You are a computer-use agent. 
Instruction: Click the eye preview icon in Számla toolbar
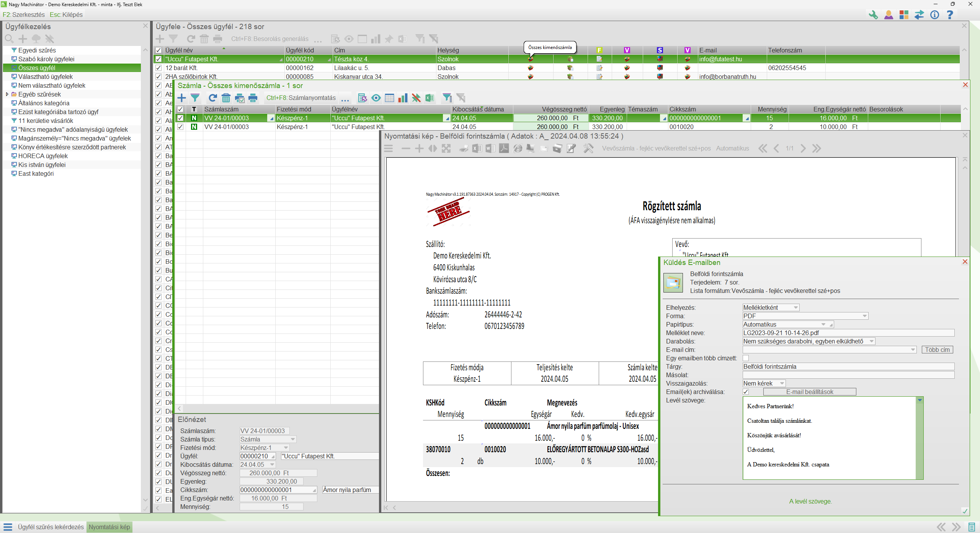click(x=376, y=98)
